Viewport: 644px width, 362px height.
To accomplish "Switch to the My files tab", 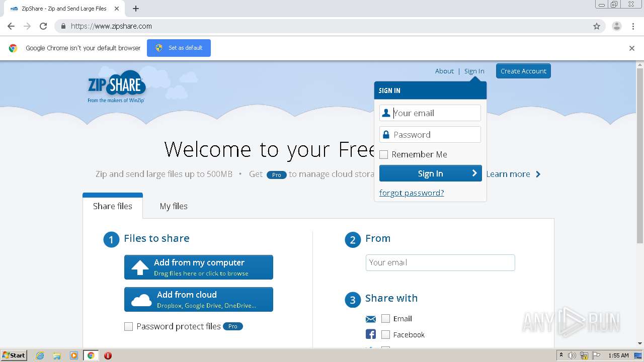I will (174, 206).
